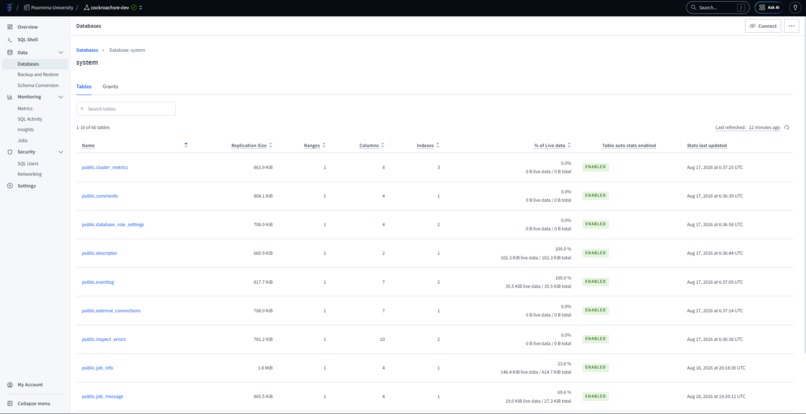Open My Account at sidebar bottom
This screenshot has width=806, height=414.
pyautogui.click(x=30, y=385)
